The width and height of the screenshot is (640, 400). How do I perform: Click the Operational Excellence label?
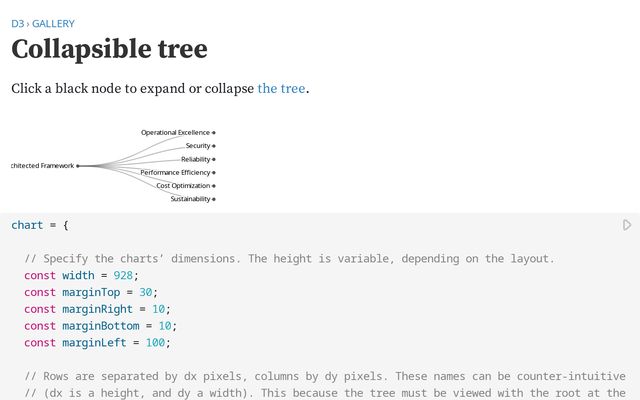pos(175,132)
